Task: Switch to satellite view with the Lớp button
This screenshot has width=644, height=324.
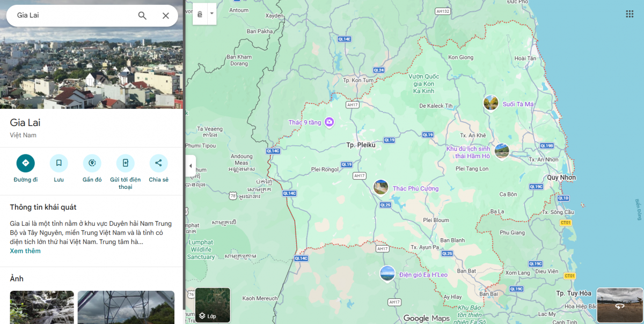Action: coord(213,305)
